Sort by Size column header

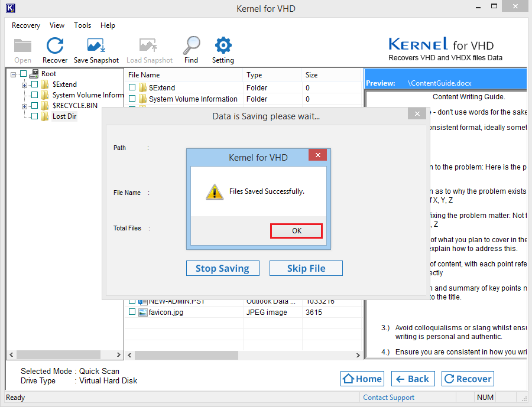pos(331,75)
